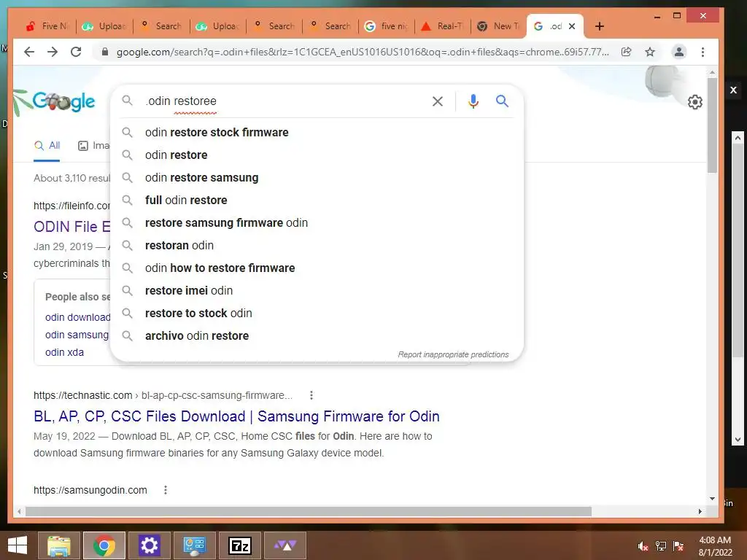Open the Windows Start menu
The image size is (747, 560).
pyautogui.click(x=18, y=545)
